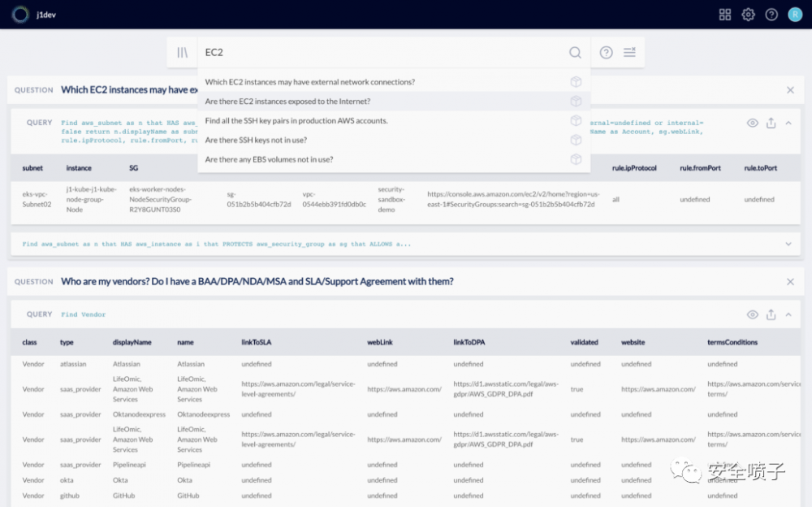This screenshot has width=812, height=507.
Task: Close the EC2 instances question card
Action: coord(790,89)
